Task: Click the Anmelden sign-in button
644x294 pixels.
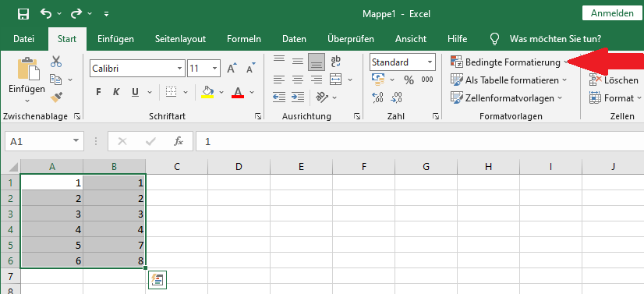Action: pyautogui.click(x=612, y=13)
